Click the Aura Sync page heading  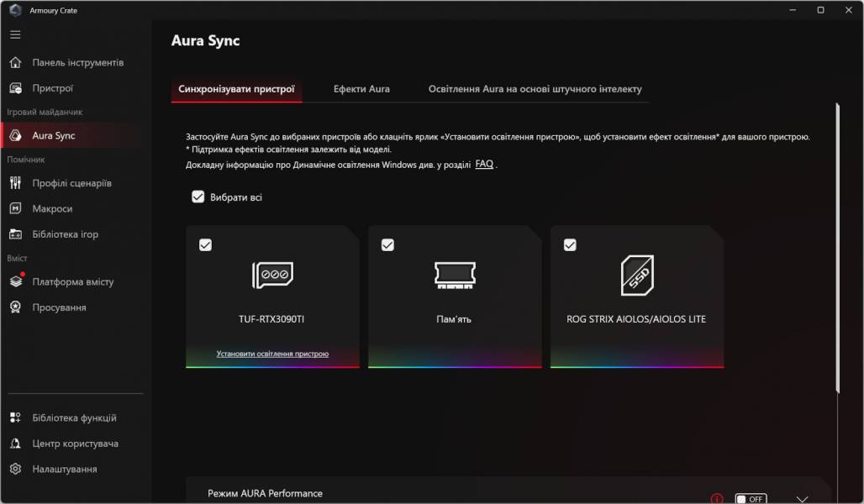tap(206, 40)
